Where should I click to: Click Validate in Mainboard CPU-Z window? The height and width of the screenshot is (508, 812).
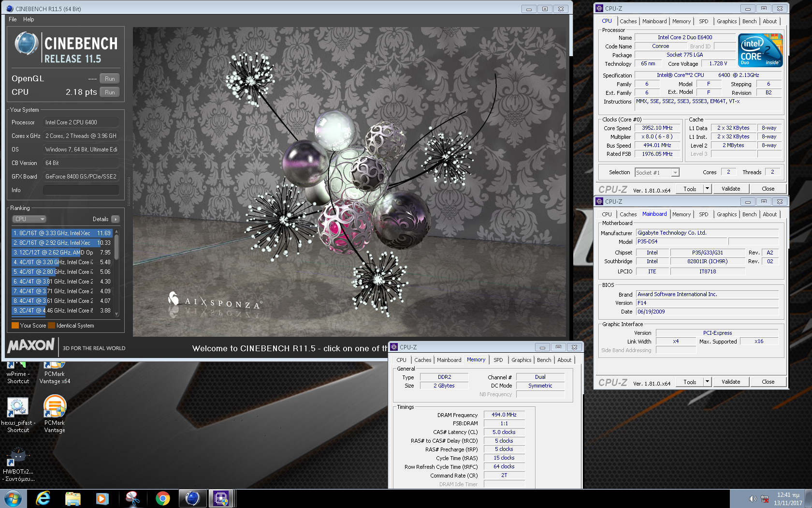[731, 382]
